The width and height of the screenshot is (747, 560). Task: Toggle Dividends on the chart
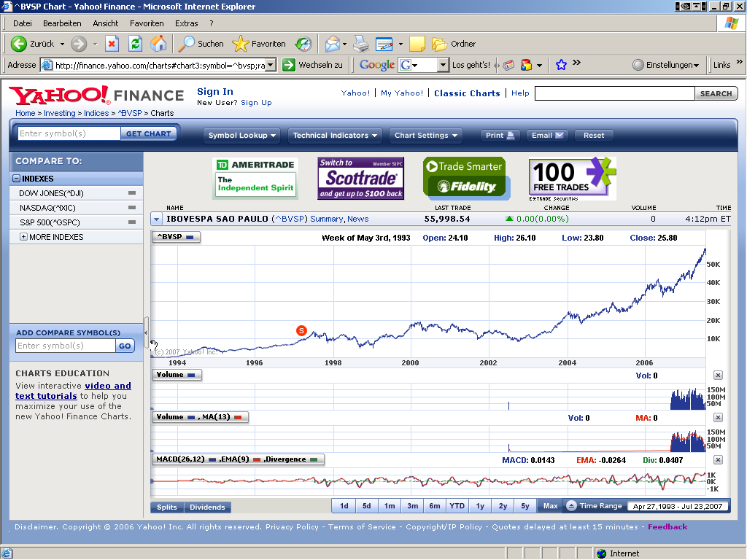[x=207, y=507]
